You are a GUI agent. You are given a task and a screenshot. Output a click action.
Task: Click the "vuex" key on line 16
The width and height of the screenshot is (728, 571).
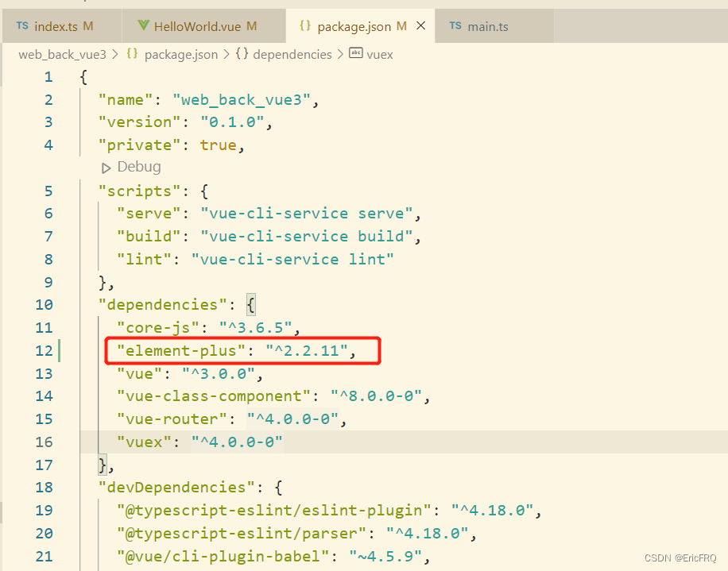144,442
